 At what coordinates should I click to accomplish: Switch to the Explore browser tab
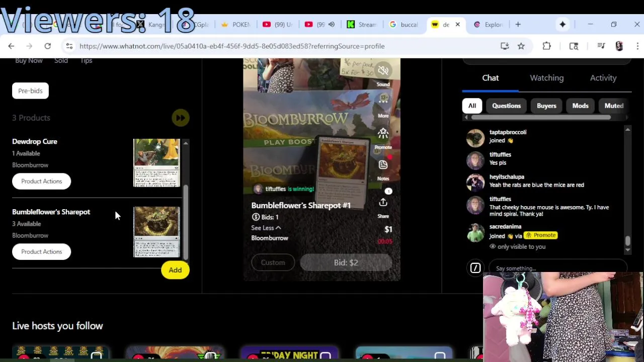pyautogui.click(x=489, y=25)
